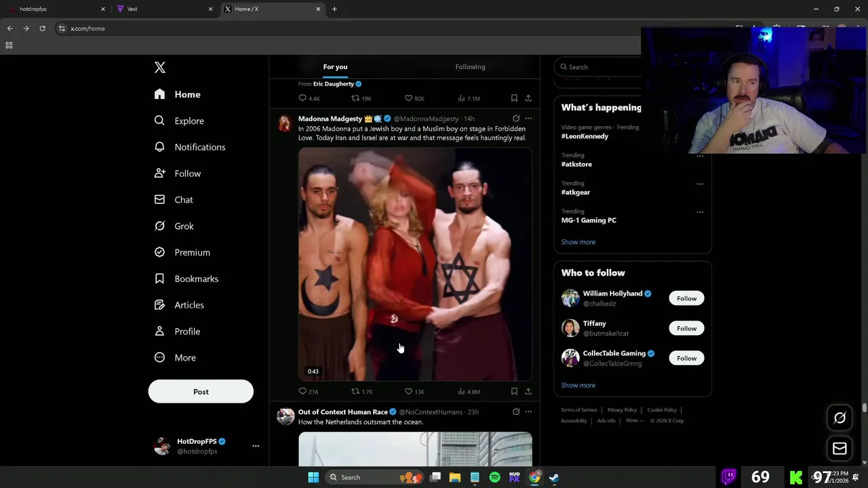Repost the Madonna Madgesty post
Screen dimensions: 868x488
[x=361, y=391]
